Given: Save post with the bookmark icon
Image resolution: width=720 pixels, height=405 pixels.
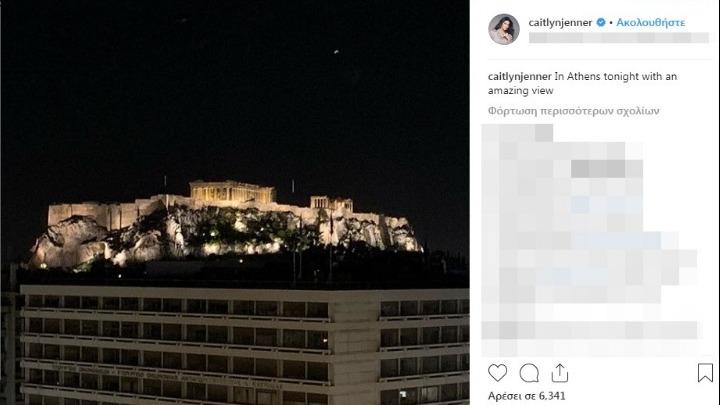Looking at the screenshot, I should pyautogui.click(x=705, y=373).
